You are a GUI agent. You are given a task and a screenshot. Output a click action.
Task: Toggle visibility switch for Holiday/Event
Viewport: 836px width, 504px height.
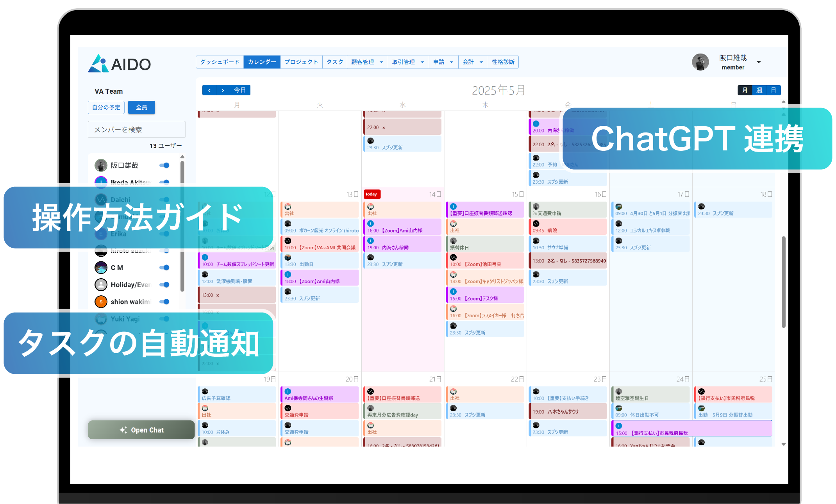pyautogui.click(x=164, y=285)
